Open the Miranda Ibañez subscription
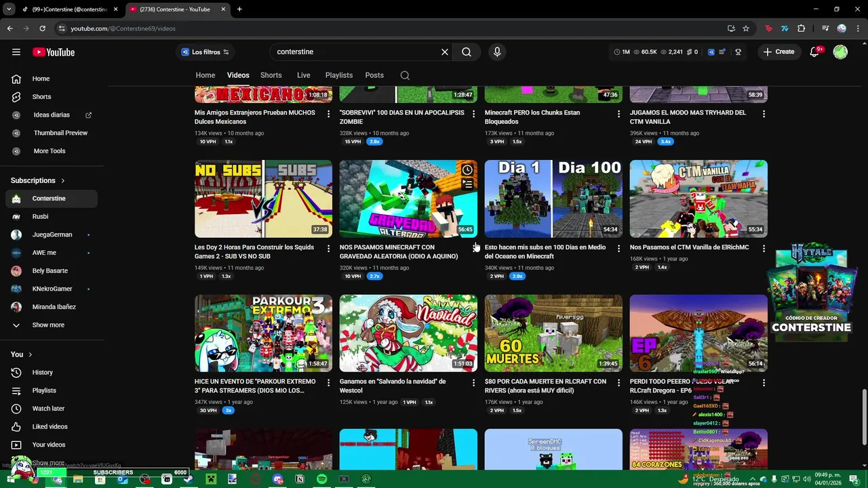Image resolution: width=868 pixels, height=488 pixels. click(x=52, y=307)
